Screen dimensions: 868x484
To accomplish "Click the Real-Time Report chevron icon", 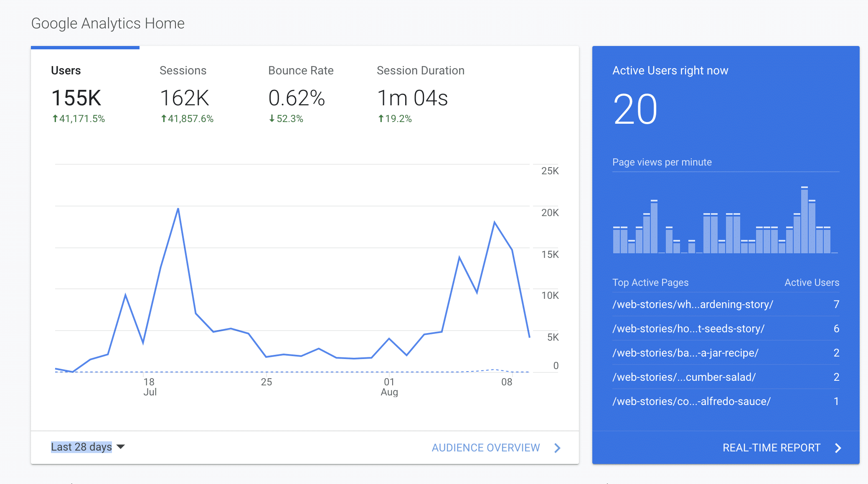I will pos(838,448).
